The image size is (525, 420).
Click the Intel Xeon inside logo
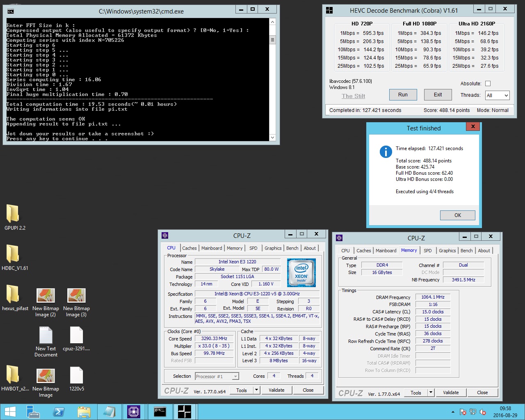pos(301,272)
